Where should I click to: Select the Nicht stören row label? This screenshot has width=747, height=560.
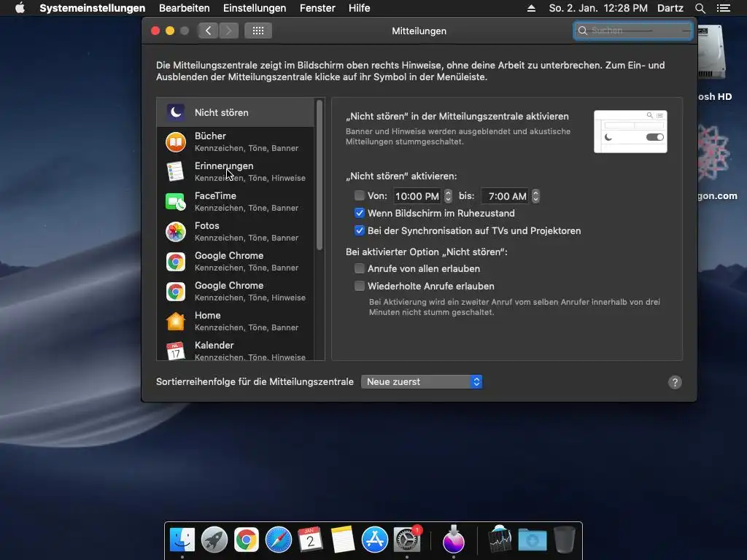[x=222, y=112]
